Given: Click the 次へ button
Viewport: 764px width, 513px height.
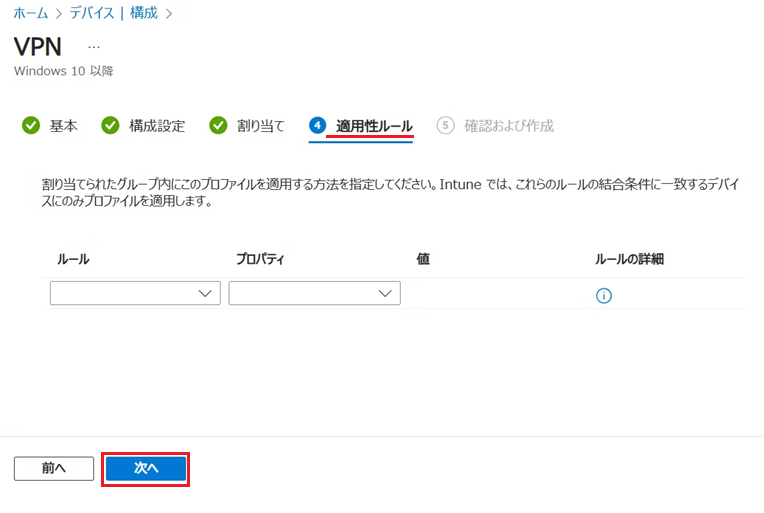Looking at the screenshot, I should coord(146,469).
